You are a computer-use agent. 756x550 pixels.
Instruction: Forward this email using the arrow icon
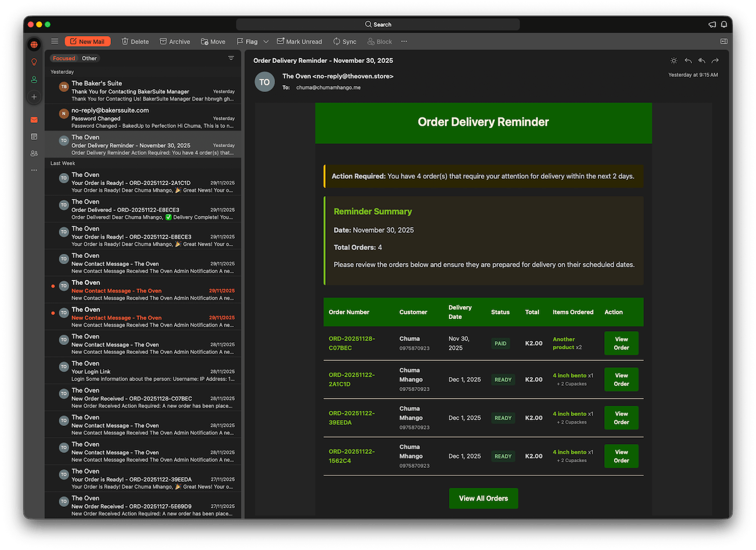715,61
